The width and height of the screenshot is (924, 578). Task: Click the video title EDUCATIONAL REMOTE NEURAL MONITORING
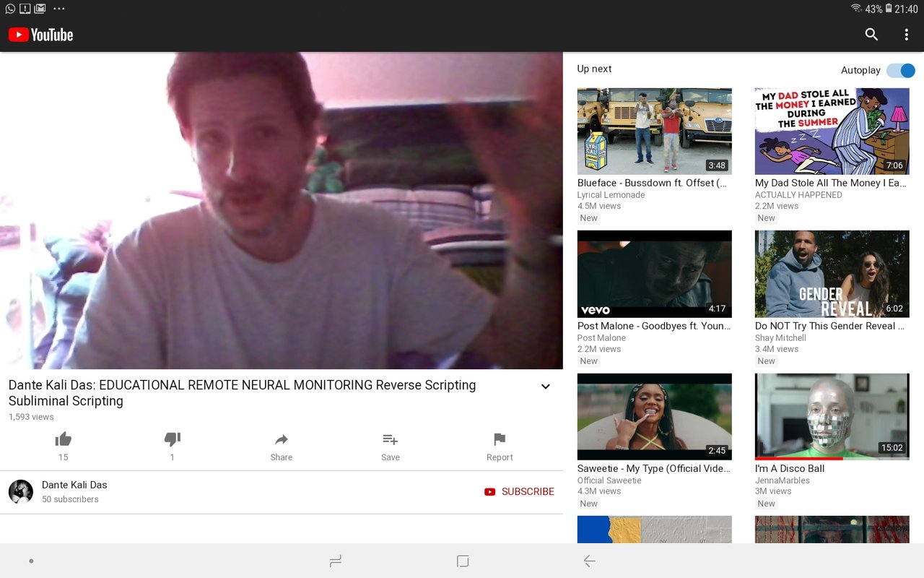(242, 393)
